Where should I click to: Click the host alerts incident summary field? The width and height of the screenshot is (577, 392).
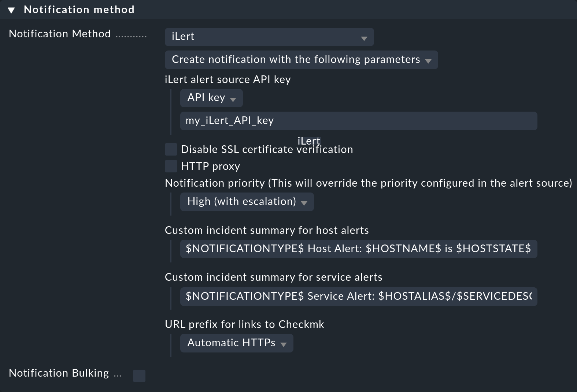click(x=359, y=249)
